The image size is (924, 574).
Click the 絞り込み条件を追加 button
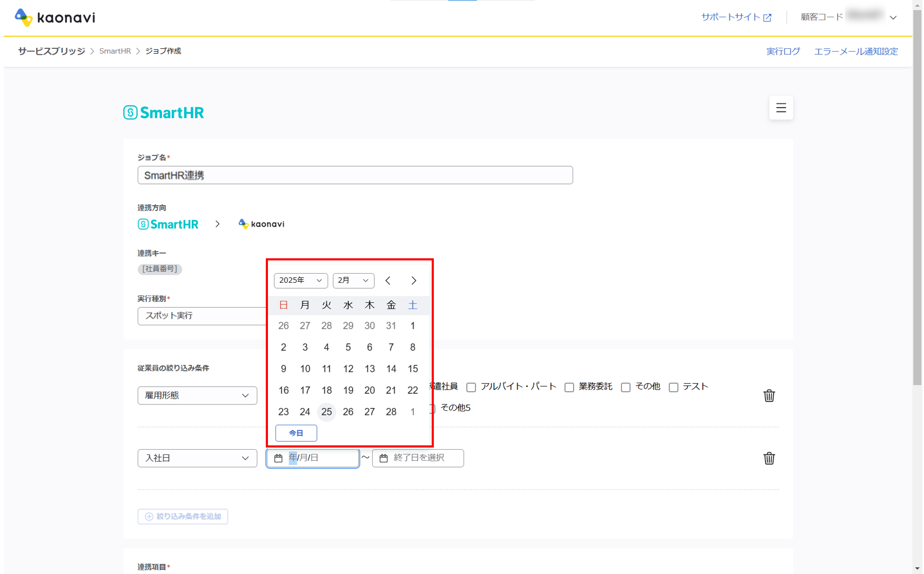tap(183, 517)
